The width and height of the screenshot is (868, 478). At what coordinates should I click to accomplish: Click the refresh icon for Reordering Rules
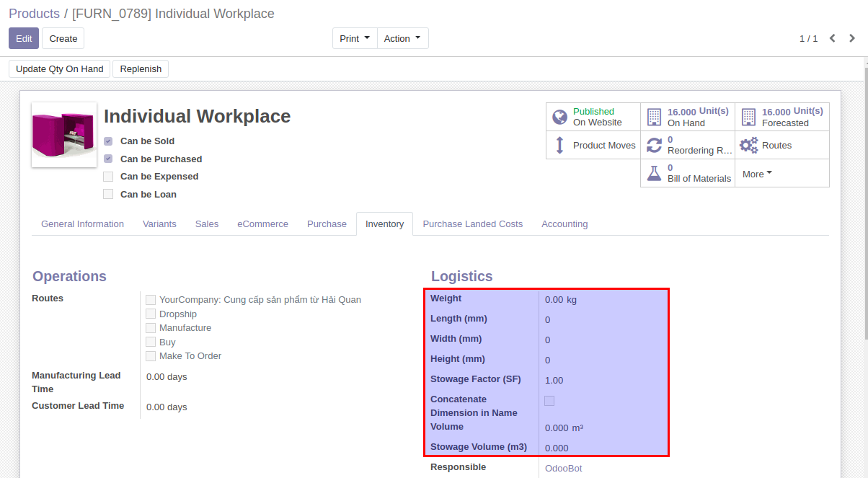tap(654, 145)
